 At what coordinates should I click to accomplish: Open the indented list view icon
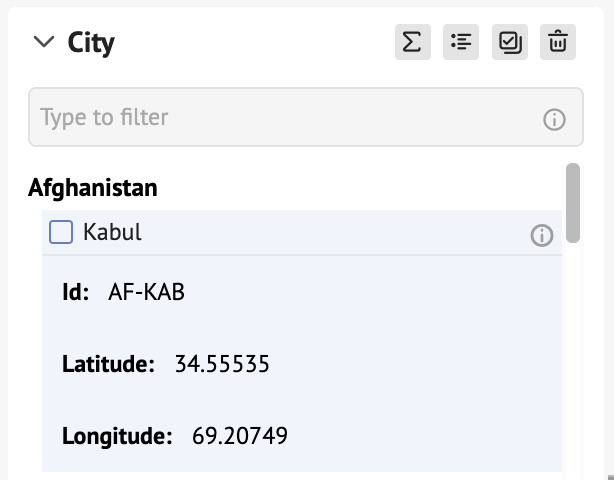click(x=461, y=42)
